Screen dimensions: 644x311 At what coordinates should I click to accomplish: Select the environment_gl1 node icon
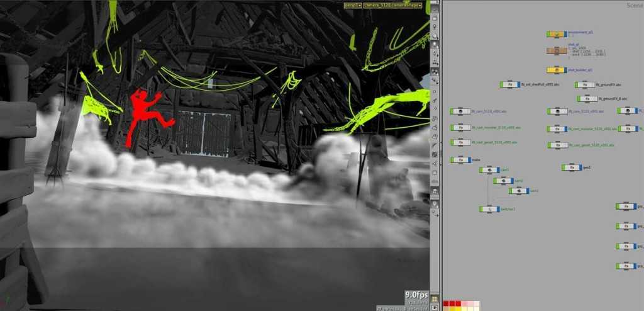point(556,34)
